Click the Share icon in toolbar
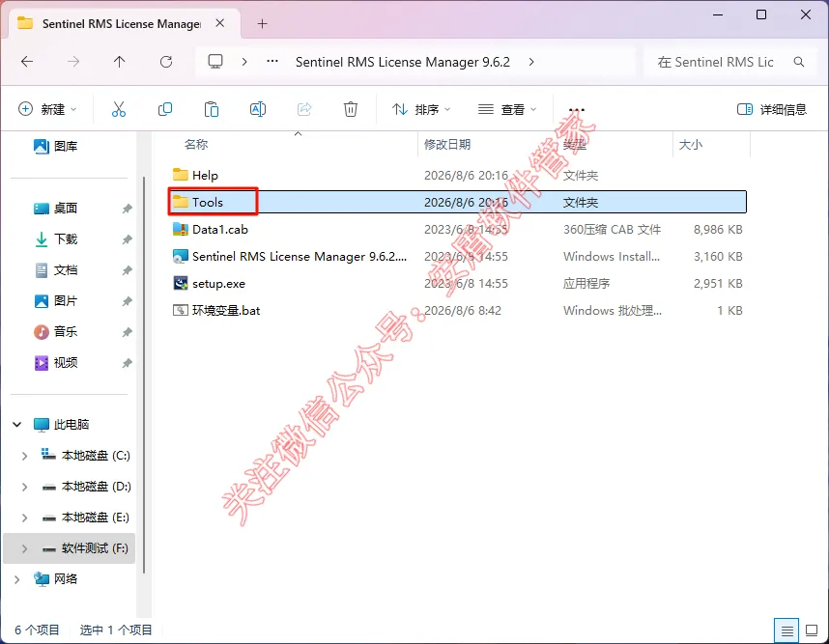 [304, 109]
